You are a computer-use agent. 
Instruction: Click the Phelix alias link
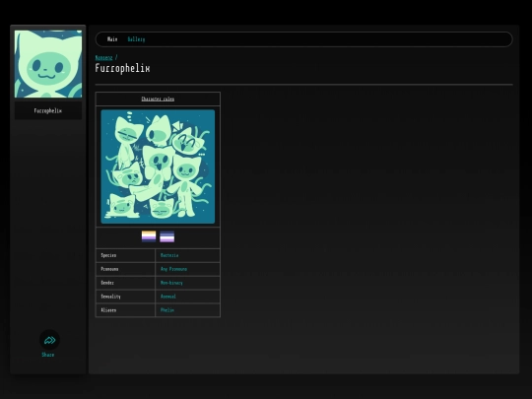[167, 310]
